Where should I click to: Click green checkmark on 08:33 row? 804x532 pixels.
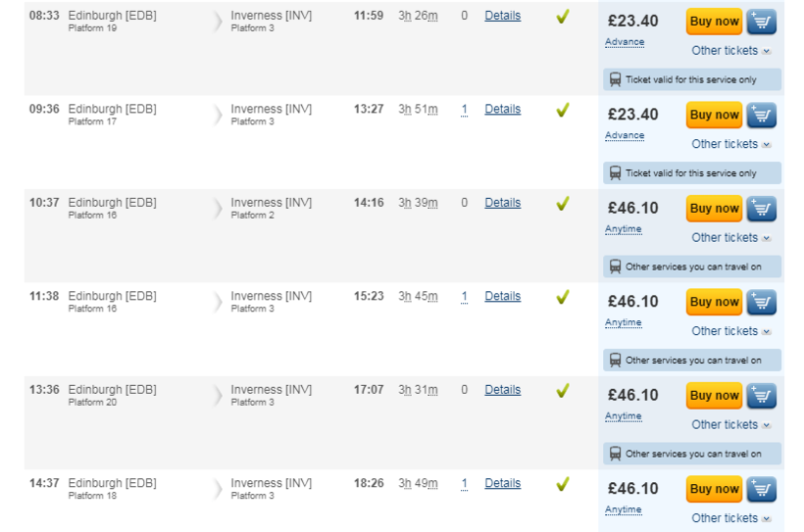[x=563, y=17]
